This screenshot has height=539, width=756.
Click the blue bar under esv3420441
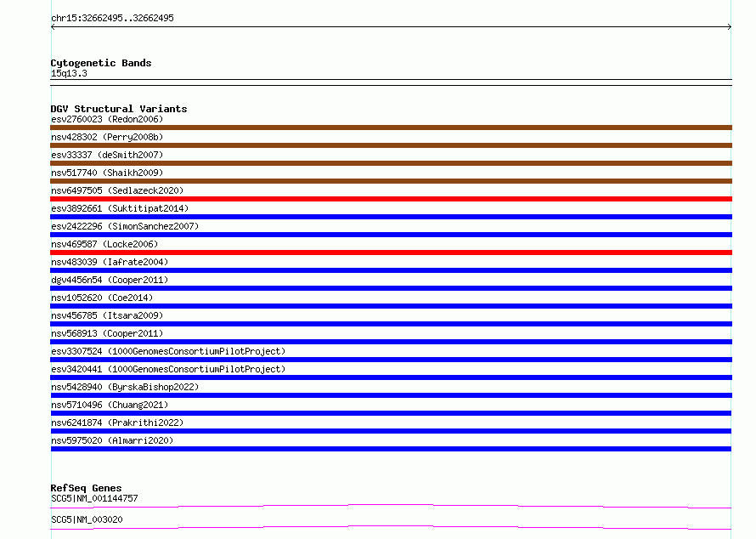pos(391,377)
